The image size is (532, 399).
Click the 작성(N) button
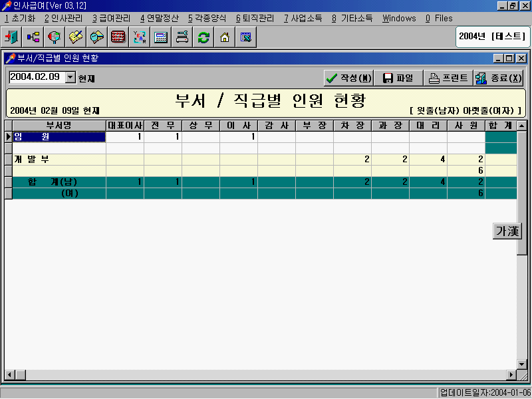click(x=348, y=78)
